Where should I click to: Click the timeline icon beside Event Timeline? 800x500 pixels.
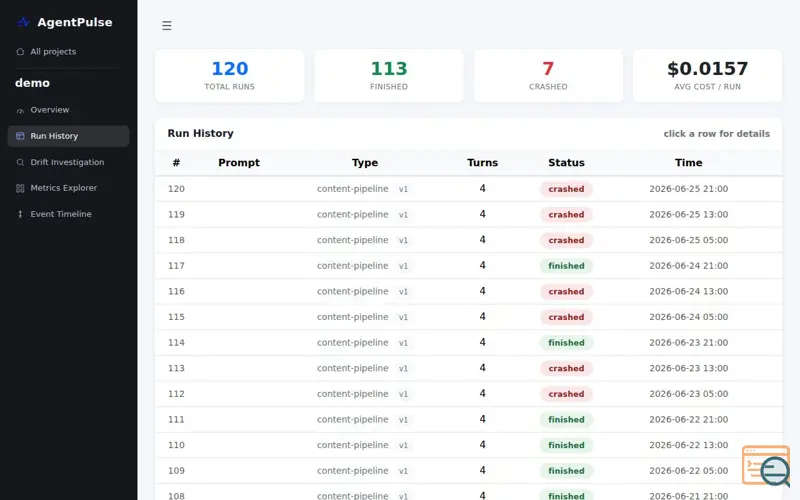click(x=20, y=214)
